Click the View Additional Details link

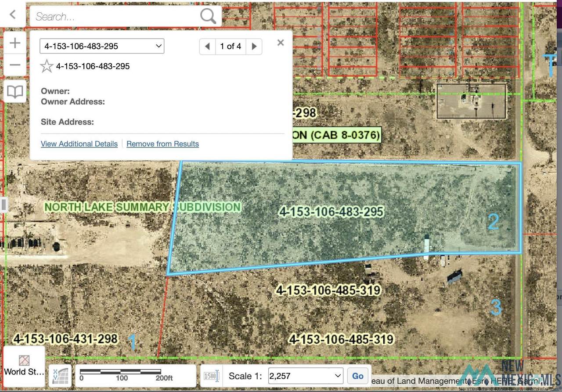pyautogui.click(x=79, y=144)
